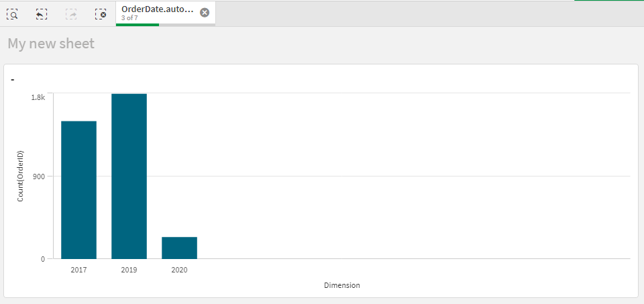Click the My new sheet title
This screenshot has height=304, width=644.
(51, 44)
